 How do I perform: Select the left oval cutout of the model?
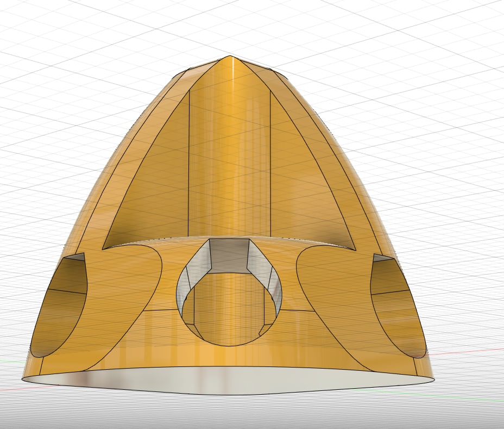[x=59, y=305]
